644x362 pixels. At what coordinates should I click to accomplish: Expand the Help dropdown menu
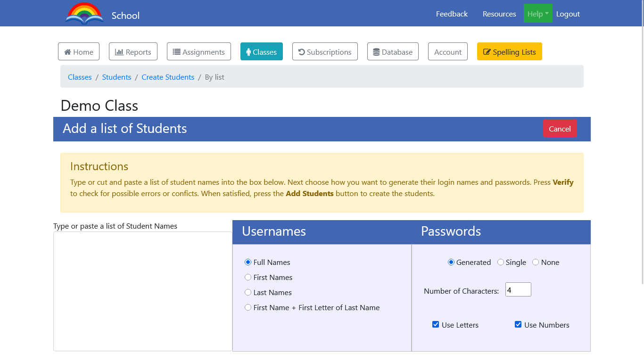(x=538, y=14)
